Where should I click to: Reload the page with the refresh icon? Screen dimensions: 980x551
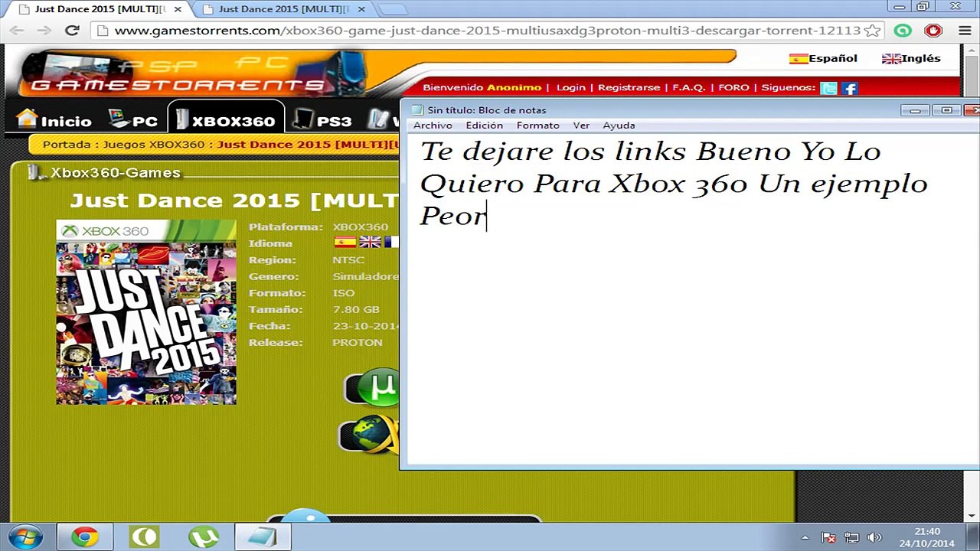click(72, 31)
